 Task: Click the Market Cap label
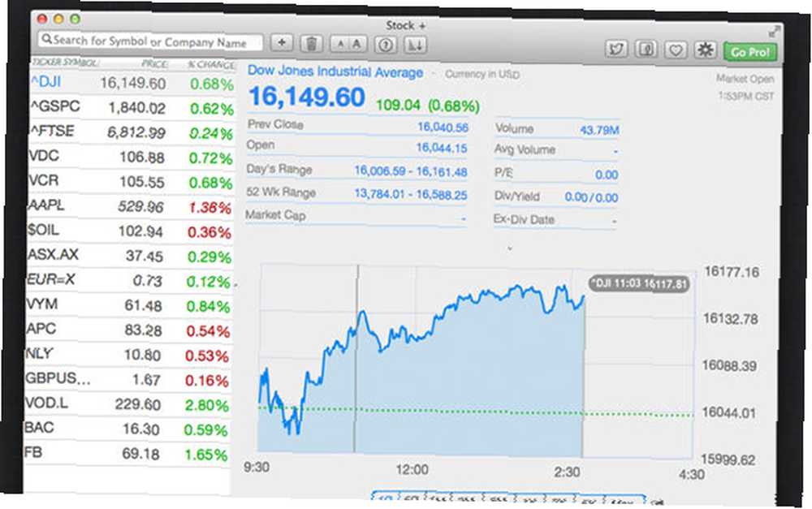pos(275,215)
